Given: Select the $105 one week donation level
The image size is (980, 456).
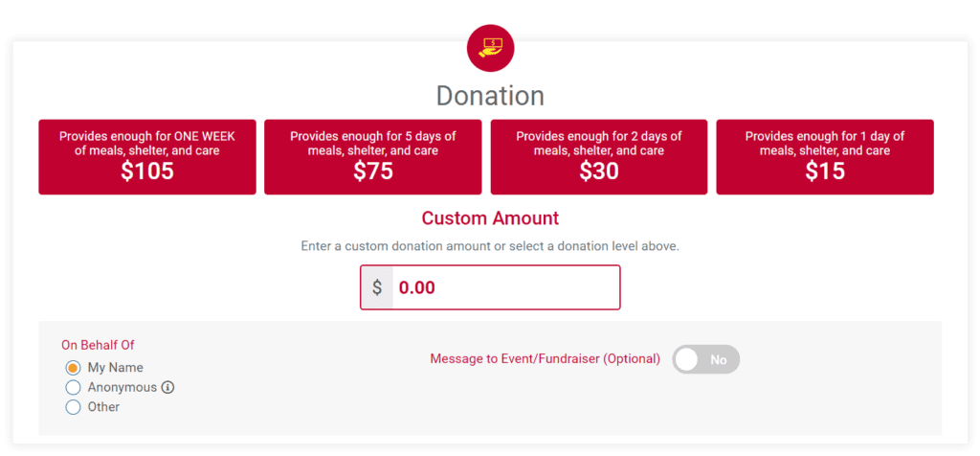Looking at the screenshot, I should click(147, 157).
